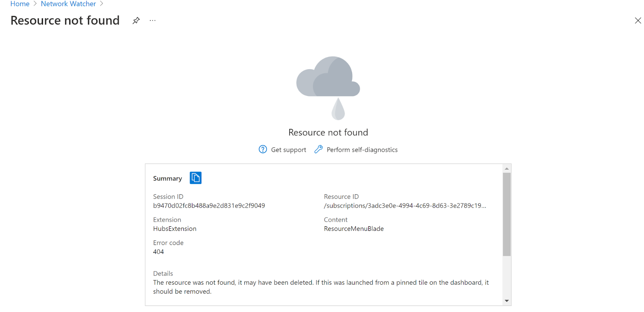
Task: Pin the Resource not found blade
Action: point(136,21)
